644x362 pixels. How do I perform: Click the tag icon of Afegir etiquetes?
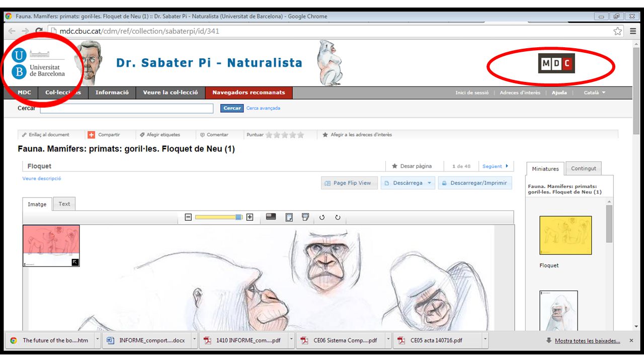click(142, 135)
